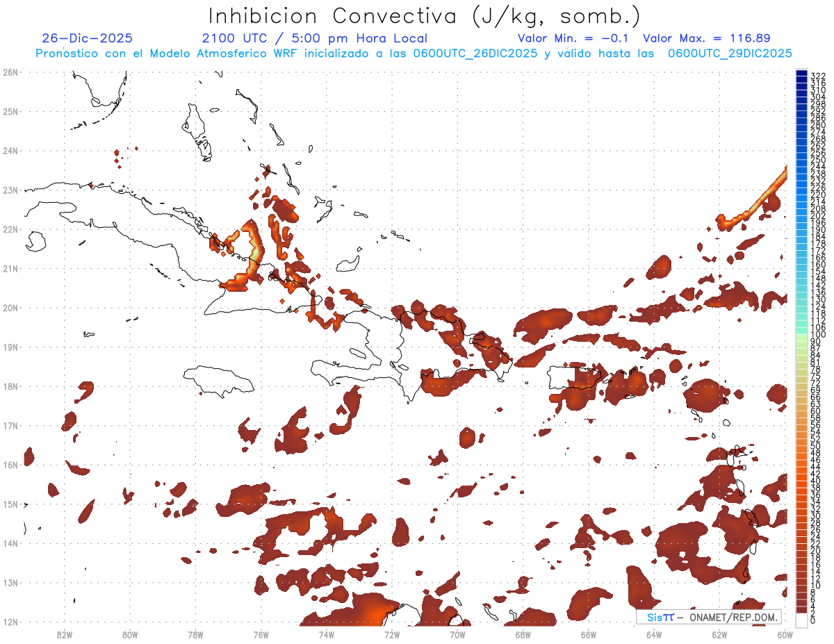Screen dimensions: 834x644
Task: Click the '66W' longitude axis label
Action: [589, 634]
